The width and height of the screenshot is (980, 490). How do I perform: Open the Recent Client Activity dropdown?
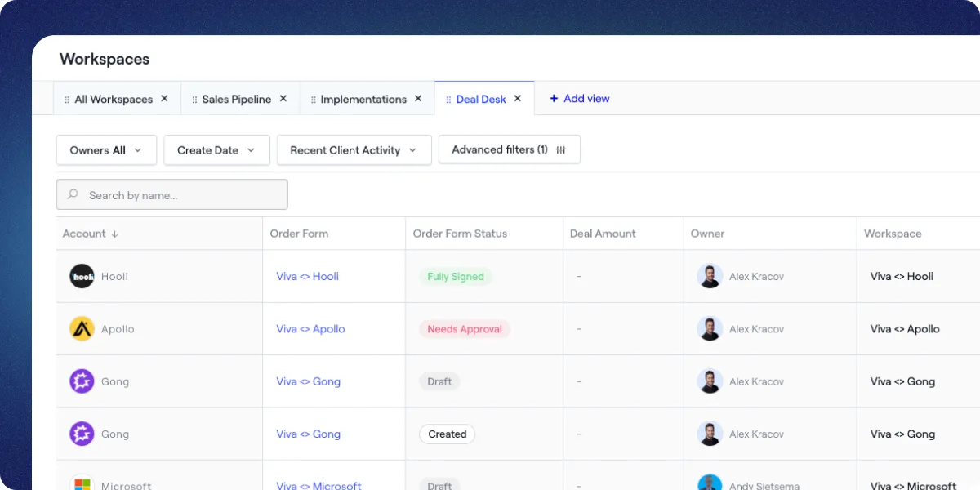[x=354, y=150]
